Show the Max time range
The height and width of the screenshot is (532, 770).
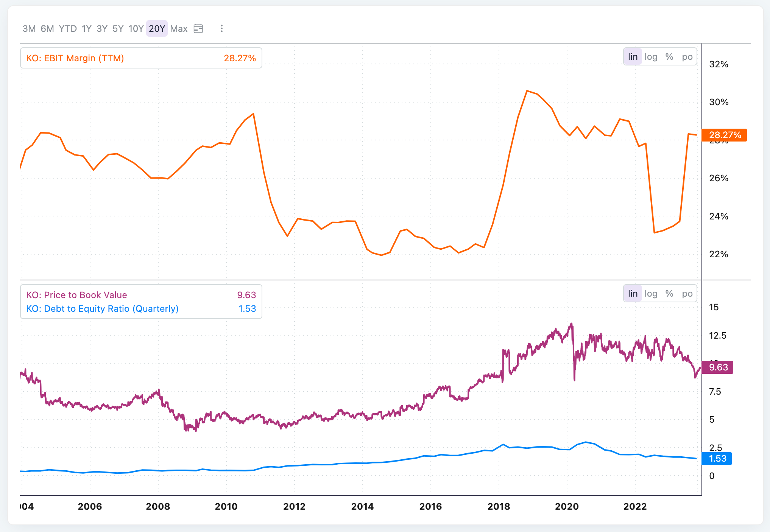point(179,29)
